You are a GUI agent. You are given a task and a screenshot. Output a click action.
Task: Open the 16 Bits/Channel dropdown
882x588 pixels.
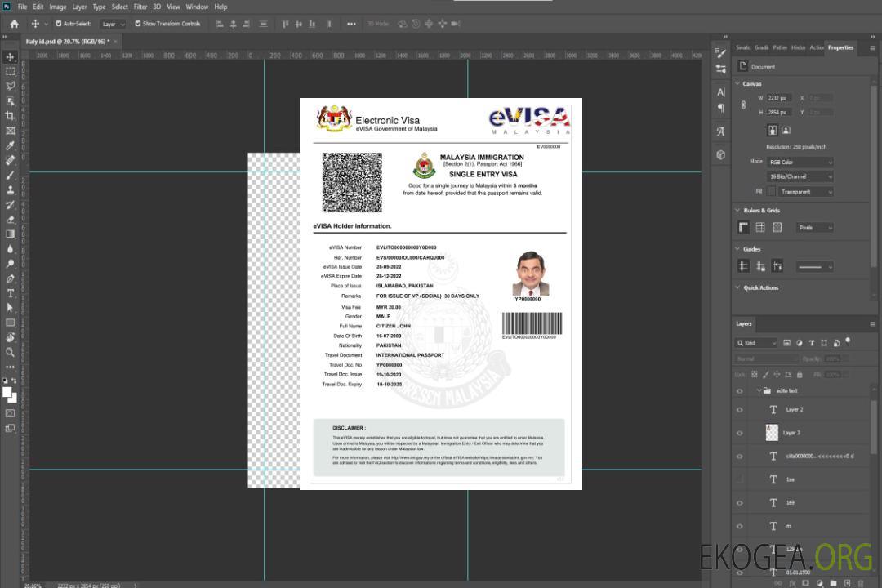pos(800,176)
